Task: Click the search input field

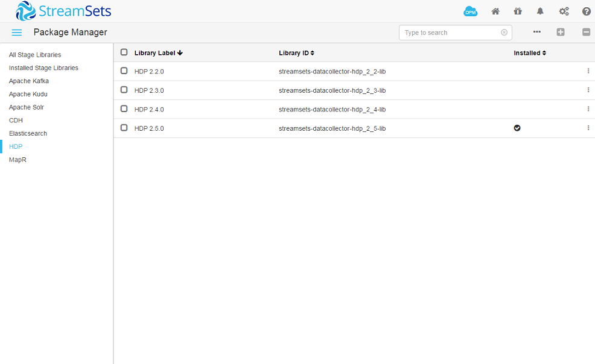Action: click(453, 32)
